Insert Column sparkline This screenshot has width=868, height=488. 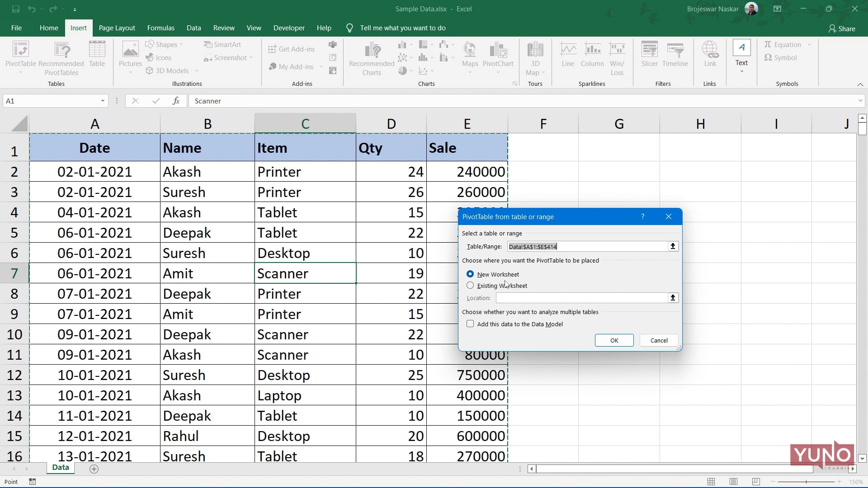point(592,54)
